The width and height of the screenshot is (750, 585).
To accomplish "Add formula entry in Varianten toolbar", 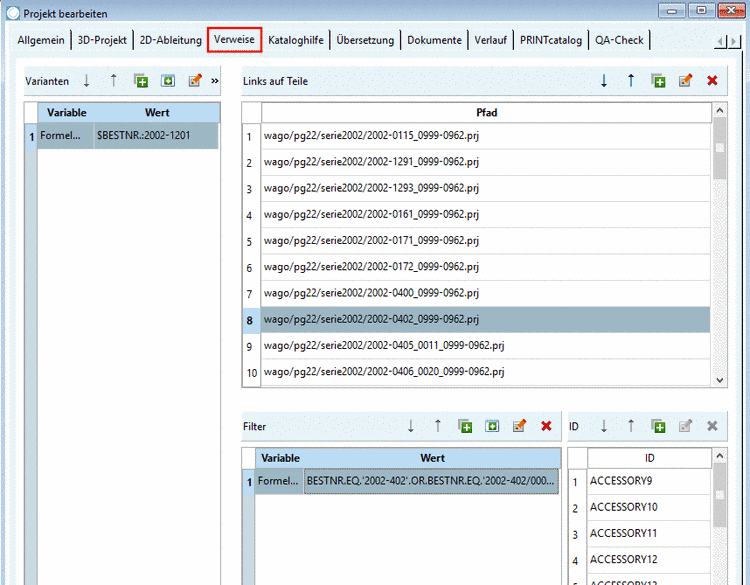I will [x=168, y=80].
